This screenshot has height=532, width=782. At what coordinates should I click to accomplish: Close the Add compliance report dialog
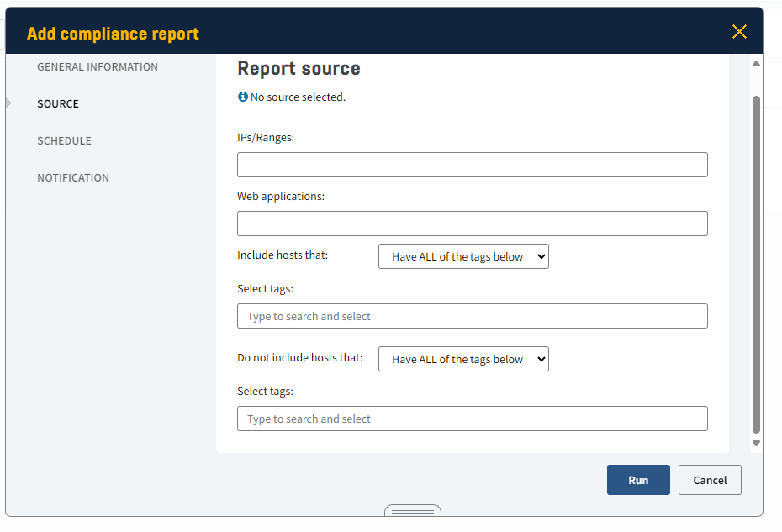[x=739, y=32]
